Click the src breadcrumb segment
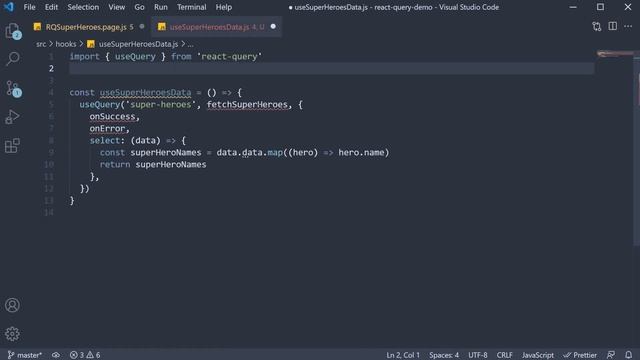The width and height of the screenshot is (640, 360). (41, 44)
